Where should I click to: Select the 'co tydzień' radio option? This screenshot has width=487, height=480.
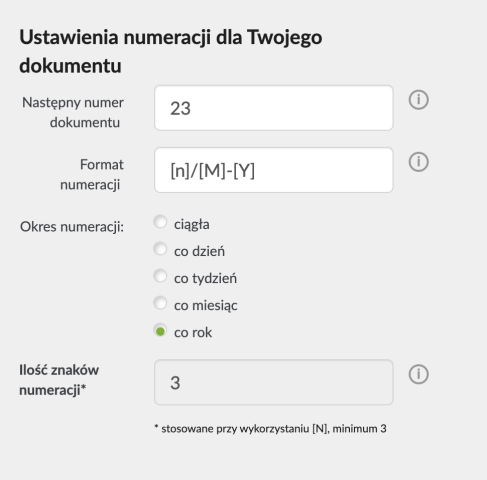[160, 276]
